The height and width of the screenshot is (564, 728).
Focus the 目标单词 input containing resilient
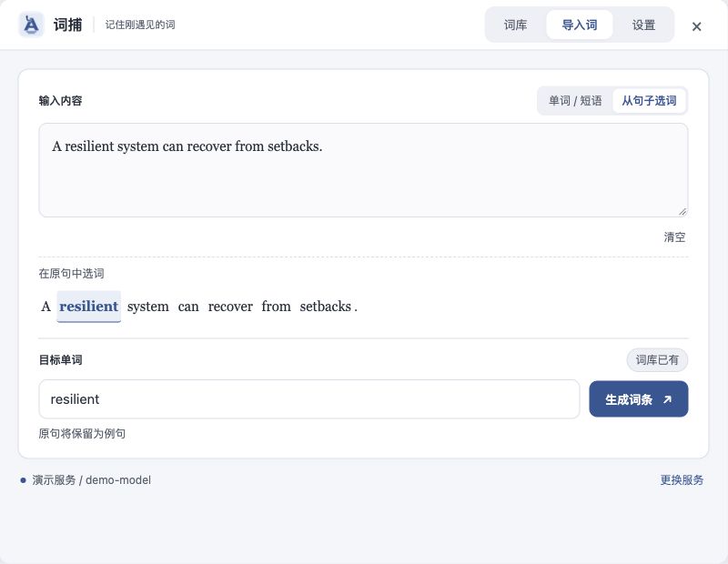pos(309,399)
